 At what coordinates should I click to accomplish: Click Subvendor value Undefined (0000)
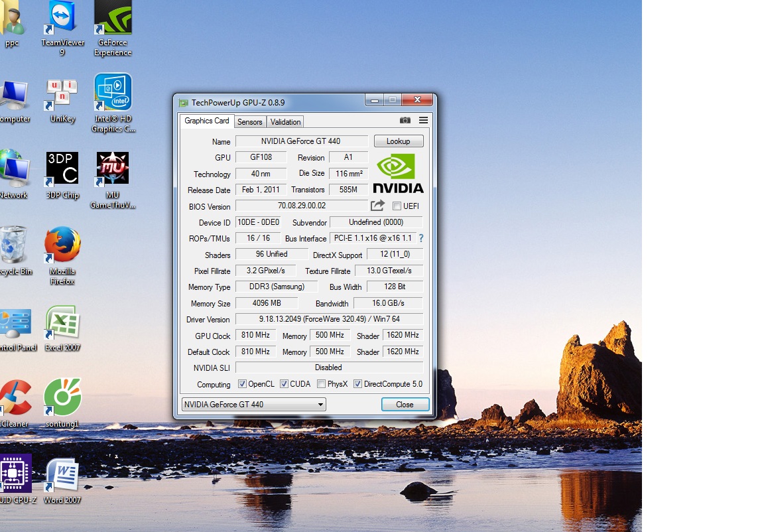click(376, 222)
